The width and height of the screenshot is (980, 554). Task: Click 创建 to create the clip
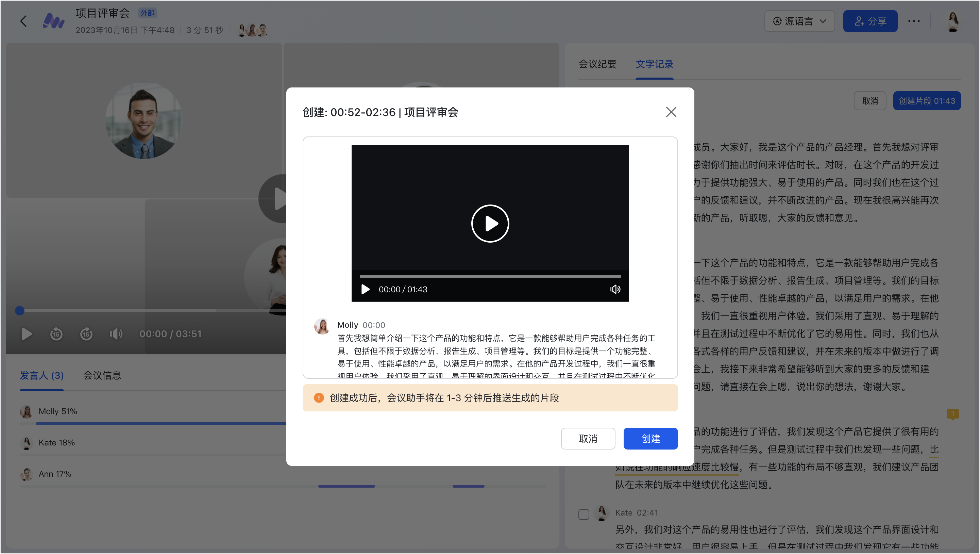click(x=650, y=438)
